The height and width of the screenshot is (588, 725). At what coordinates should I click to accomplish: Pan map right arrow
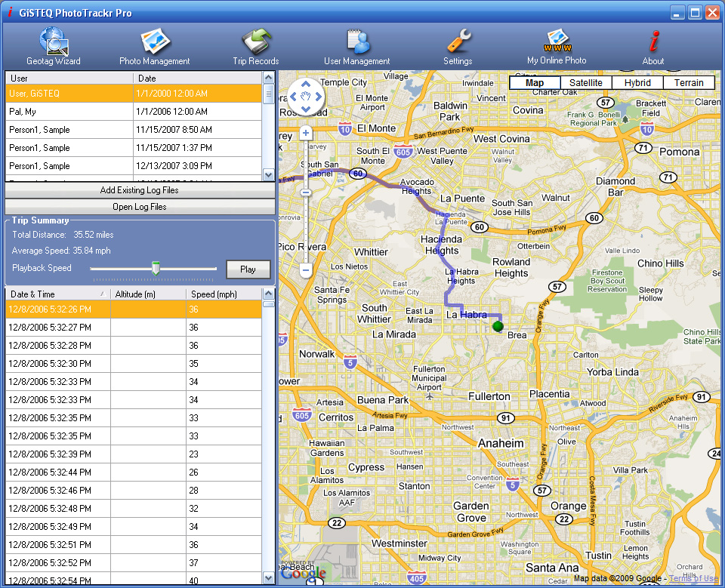319,97
